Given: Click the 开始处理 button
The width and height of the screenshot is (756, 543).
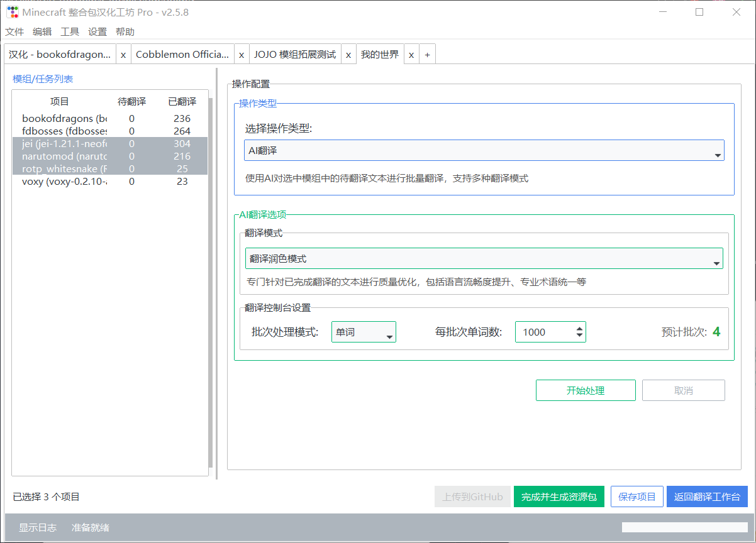Looking at the screenshot, I should click(586, 390).
